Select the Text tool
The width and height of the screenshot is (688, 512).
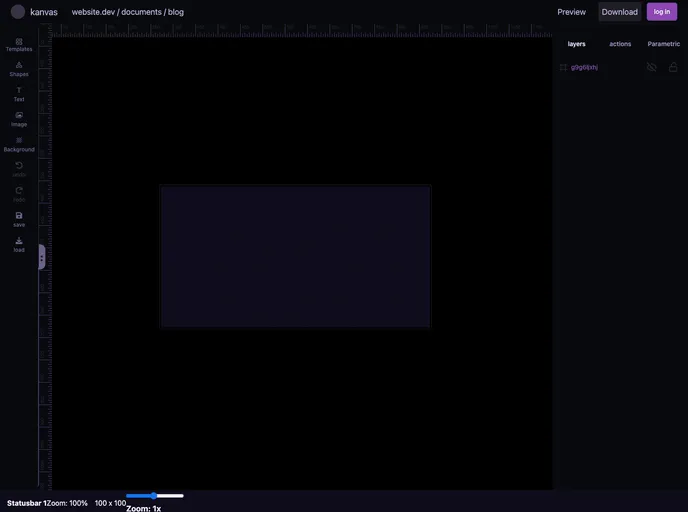click(19, 95)
